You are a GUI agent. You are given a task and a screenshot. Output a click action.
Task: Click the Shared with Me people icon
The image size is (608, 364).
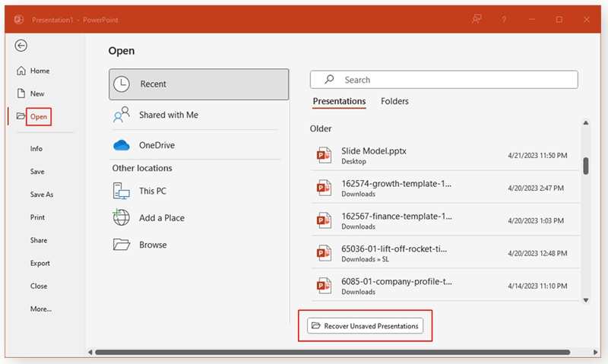[122, 115]
